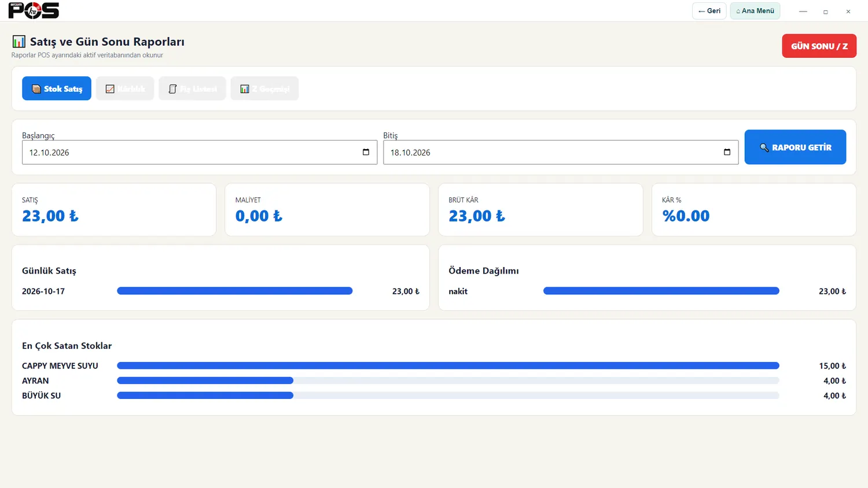Viewport: 868px width, 488px height.
Task: Click the Ödeme Dağılımı heading
Action: pyautogui.click(x=483, y=271)
